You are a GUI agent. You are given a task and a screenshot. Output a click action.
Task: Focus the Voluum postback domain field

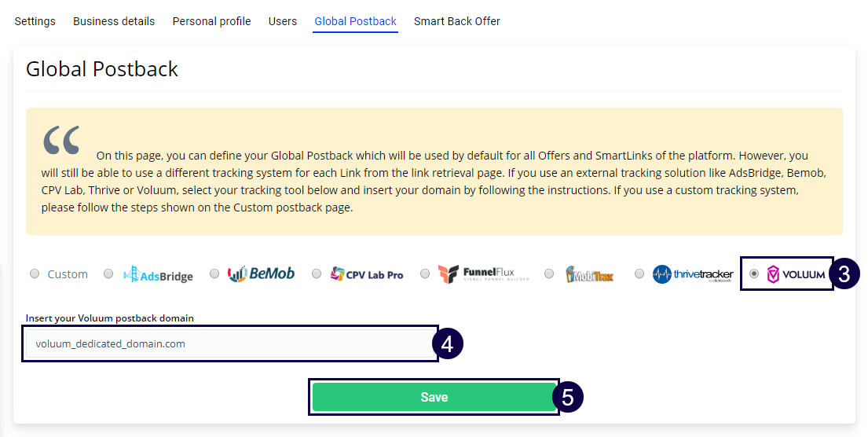pos(229,343)
